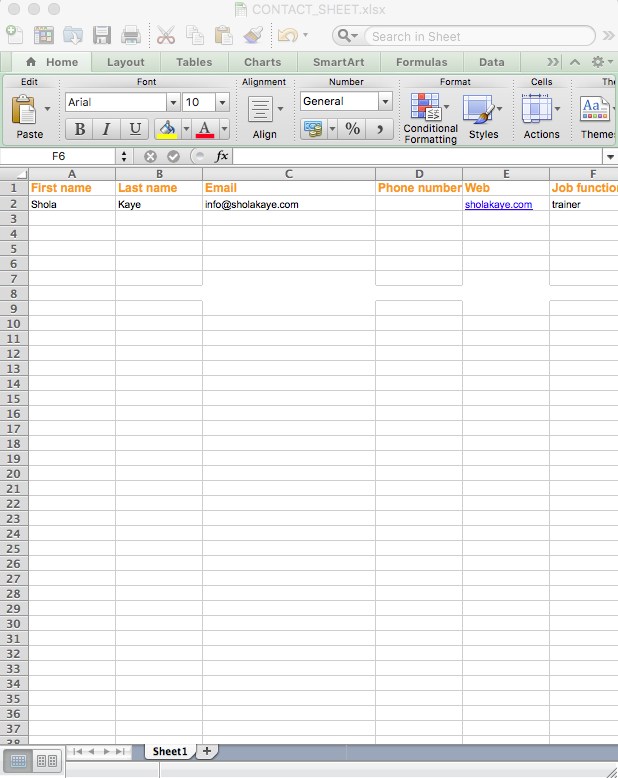Image resolution: width=618 pixels, height=778 pixels.
Task: Apply red font color
Action: (x=205, y=130)
